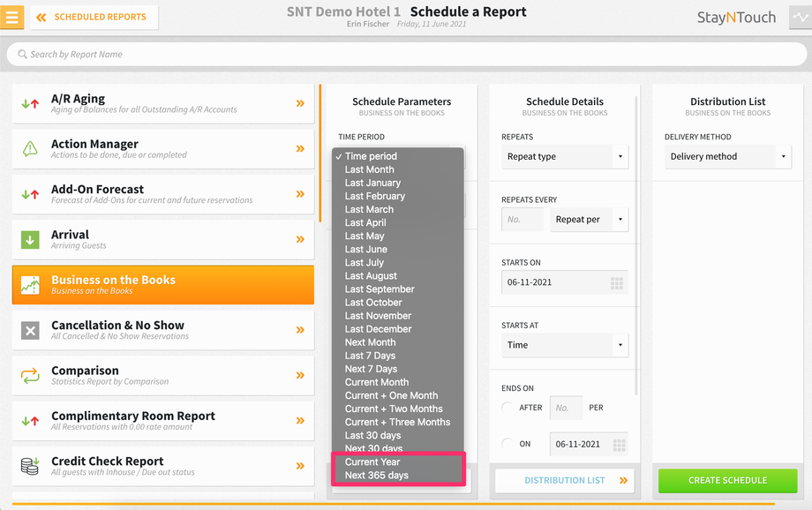Open the hamburger main menu
812x510 pixels.
[x=11, y=17]
